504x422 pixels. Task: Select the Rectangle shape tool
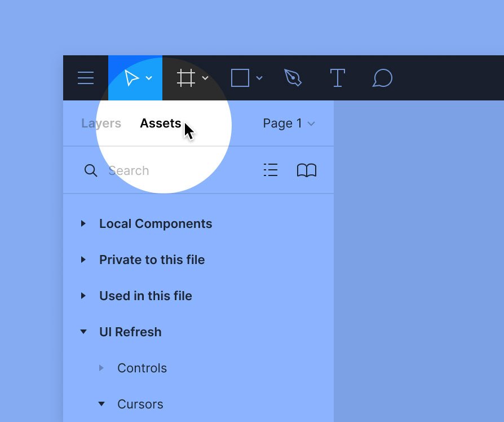coord(240,78)
